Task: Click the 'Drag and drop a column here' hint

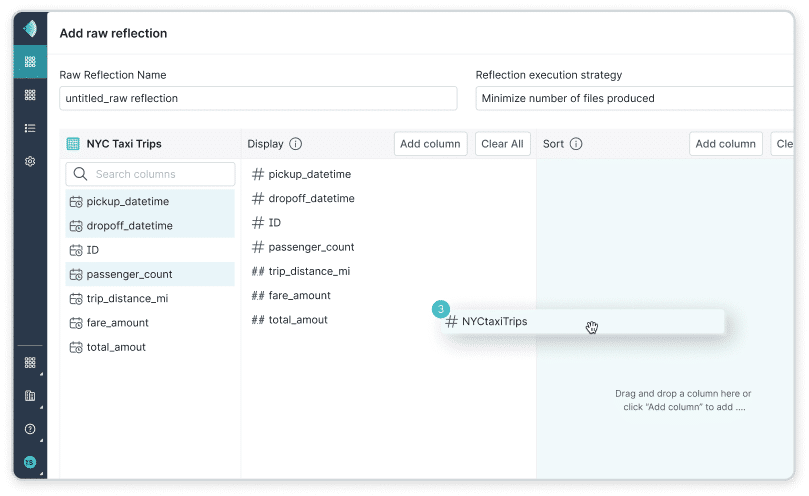Action: point(683,401)
